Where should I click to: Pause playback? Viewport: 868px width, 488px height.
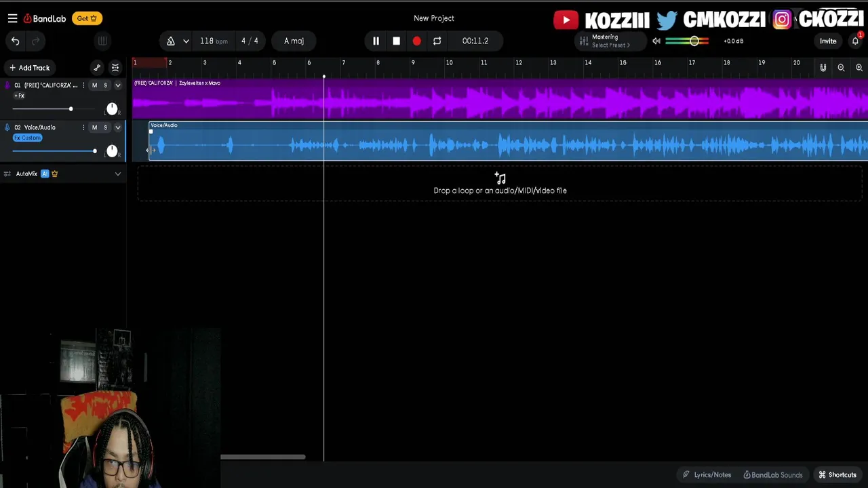click(376, 41)
